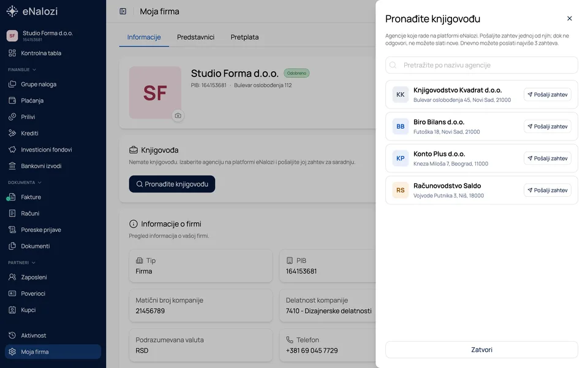Click the KP agency avatar
This screenshot has height=368, width=588.
[x=401, y=158]
